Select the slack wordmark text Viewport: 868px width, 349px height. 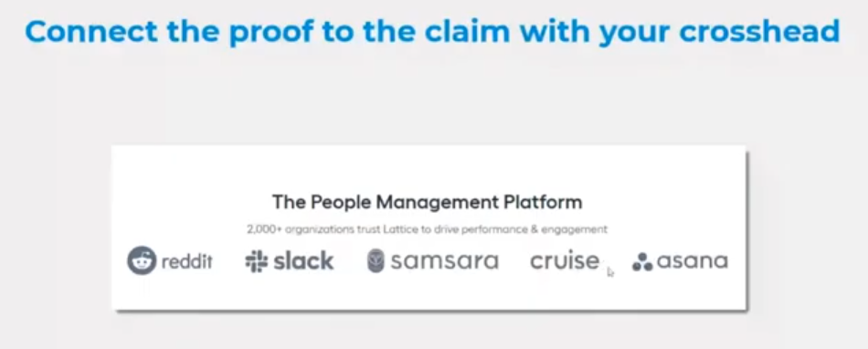tap(303, 260)
